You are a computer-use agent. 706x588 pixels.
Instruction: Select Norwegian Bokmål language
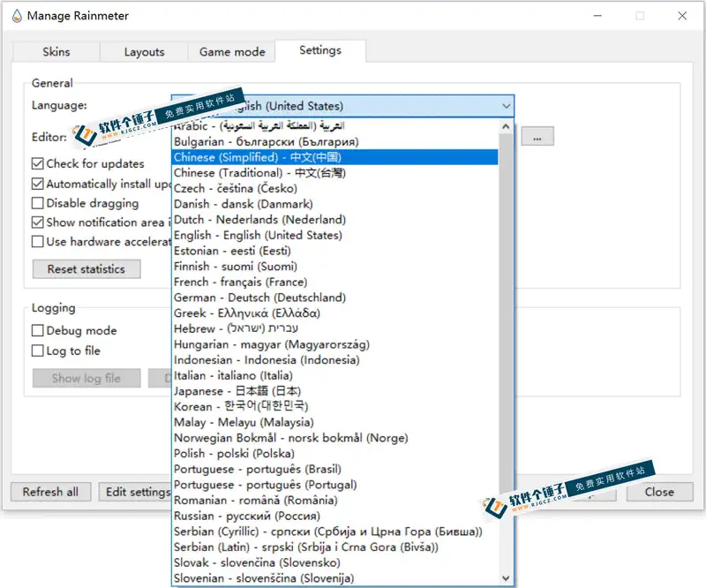point(335,438)
